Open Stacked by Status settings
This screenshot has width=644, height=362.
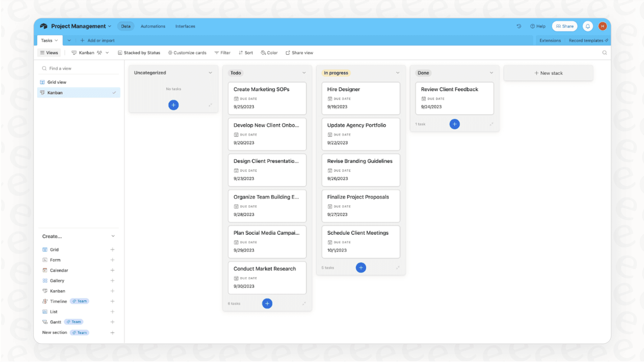point(139,52)
